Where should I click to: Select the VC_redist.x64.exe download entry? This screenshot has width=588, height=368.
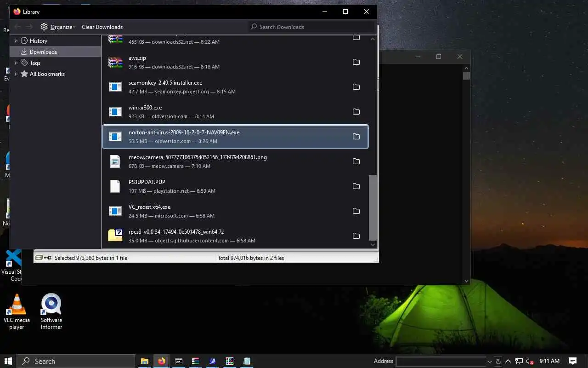click(x=235, y=211)
